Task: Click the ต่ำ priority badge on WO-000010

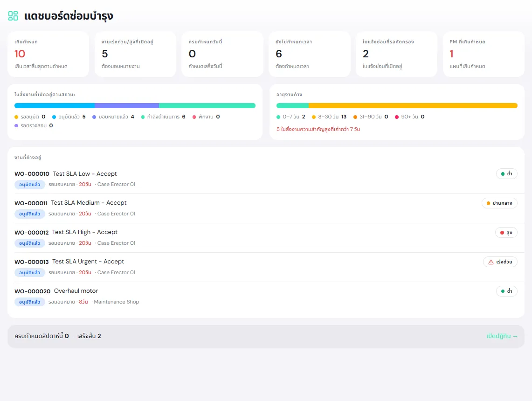Action: (x=506, y=174)
